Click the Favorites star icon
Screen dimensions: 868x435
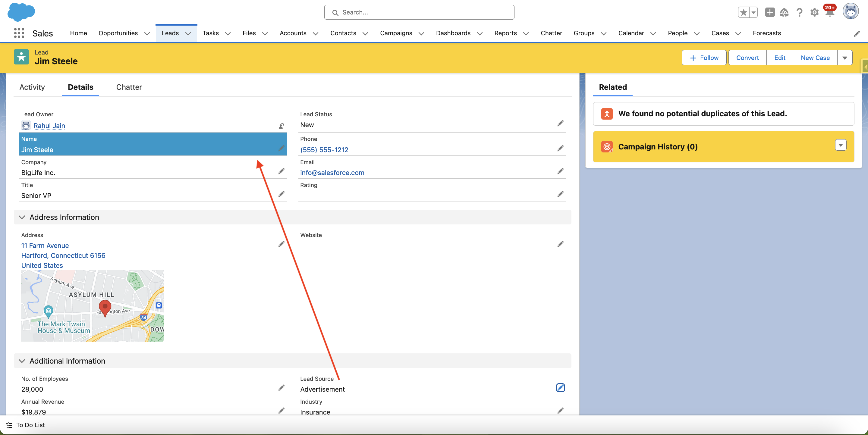[743, 12]
